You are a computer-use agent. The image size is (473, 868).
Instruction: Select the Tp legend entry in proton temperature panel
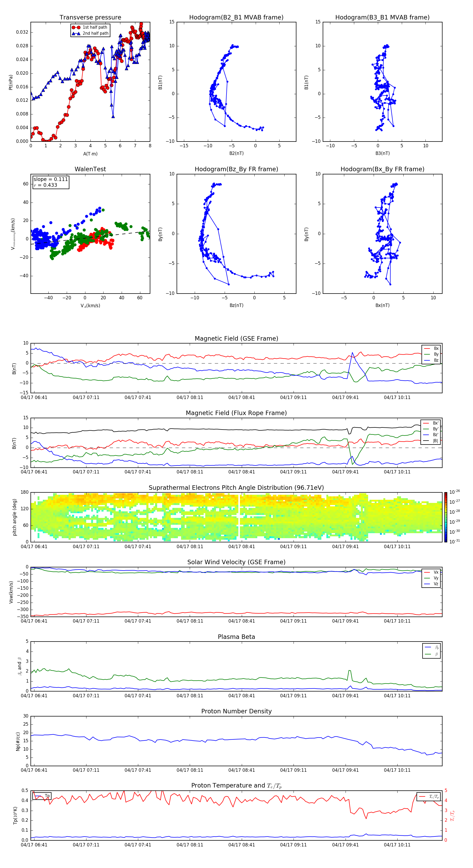[x=42, y=796]
